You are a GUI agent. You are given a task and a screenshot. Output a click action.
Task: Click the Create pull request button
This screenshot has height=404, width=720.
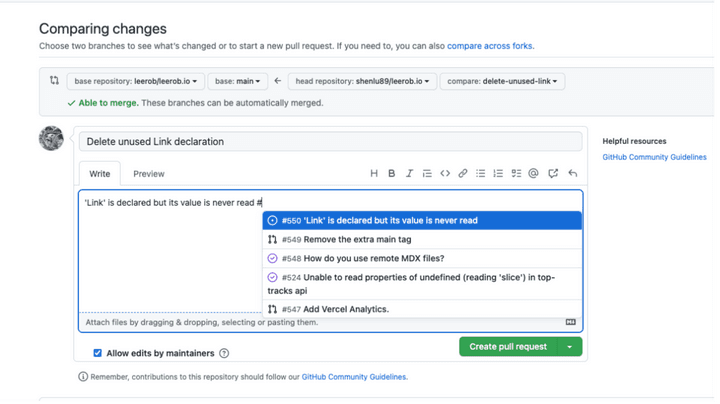pos(508,347)
